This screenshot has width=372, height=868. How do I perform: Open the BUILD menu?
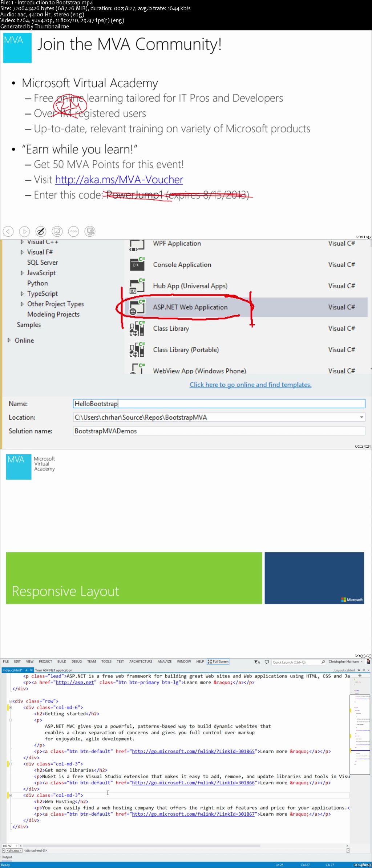click(x=62, y=661)
